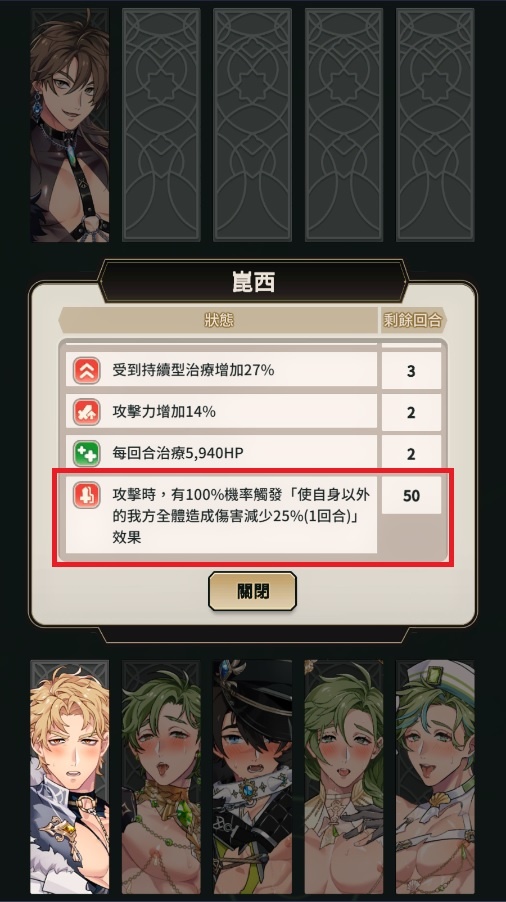Click the second empty enemy slot
Viewport: 506px width, 902px height.
(x=252, y=125)
